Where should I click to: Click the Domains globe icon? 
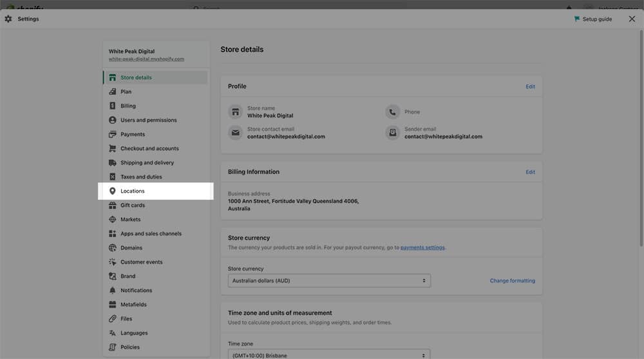coord(112,247)
